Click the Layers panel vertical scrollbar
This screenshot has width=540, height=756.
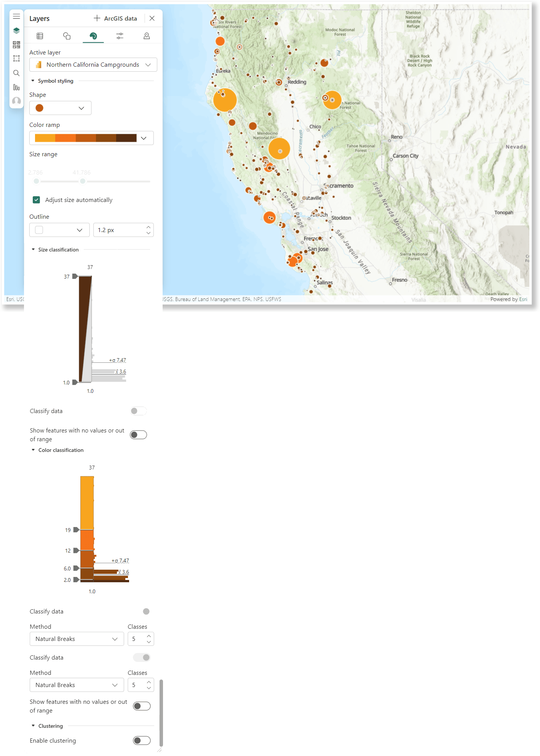coord(161,713)
